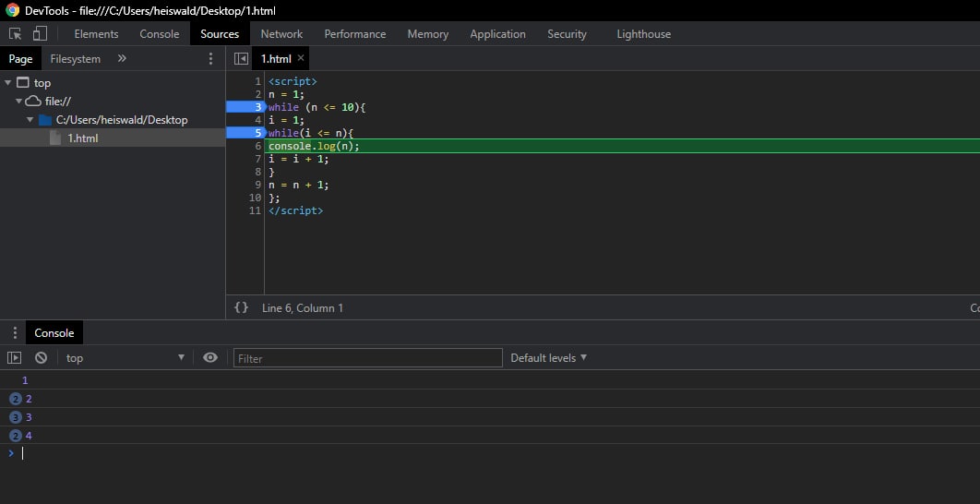
Task: Close the 1.html editor tab
Action: click(x=301, y=58)
